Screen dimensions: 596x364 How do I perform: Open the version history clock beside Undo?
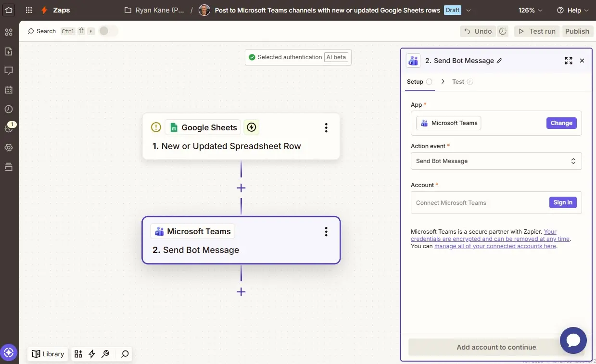(x=503, y=31)
